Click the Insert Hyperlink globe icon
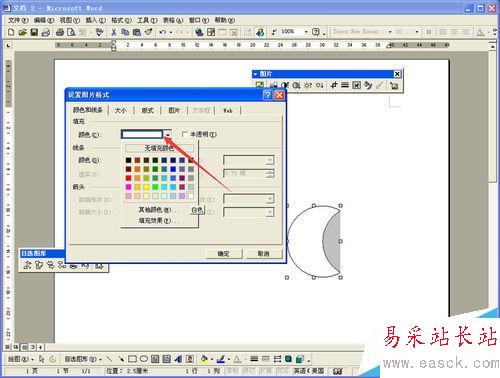Viewport: 500px width, 378px height. pyautogui.click(x=199, y=32)
